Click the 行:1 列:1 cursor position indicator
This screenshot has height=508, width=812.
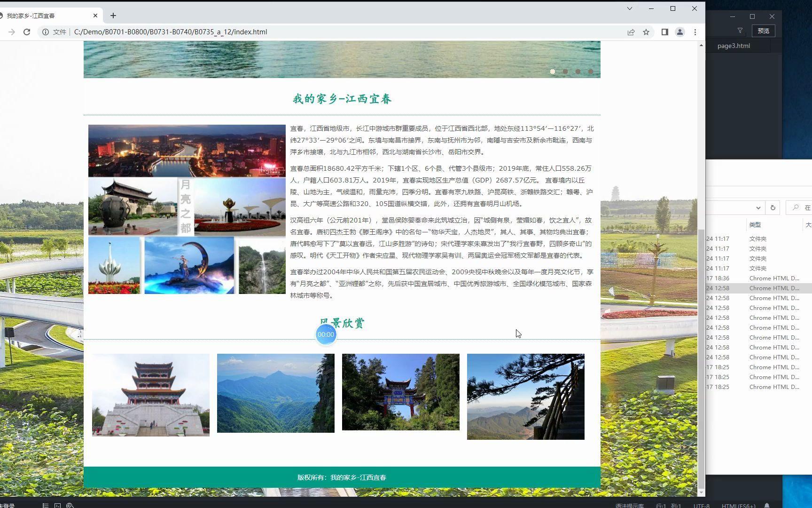pos(668,506)
